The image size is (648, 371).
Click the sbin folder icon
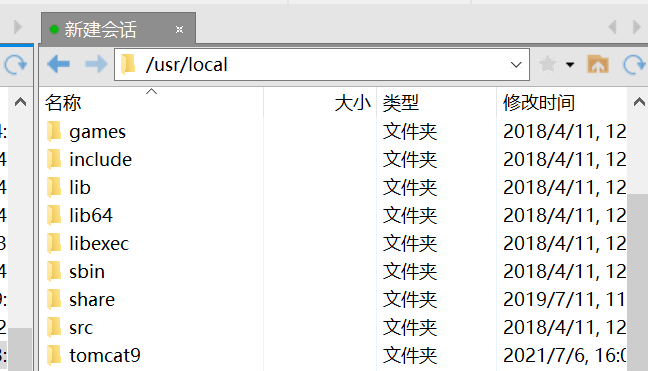pos(54,271)
